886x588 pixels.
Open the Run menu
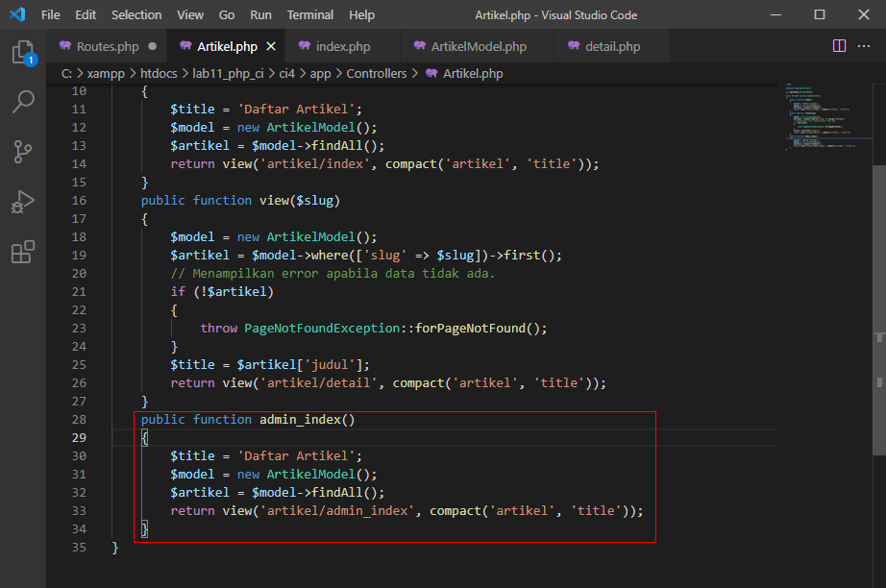(259, 14)
